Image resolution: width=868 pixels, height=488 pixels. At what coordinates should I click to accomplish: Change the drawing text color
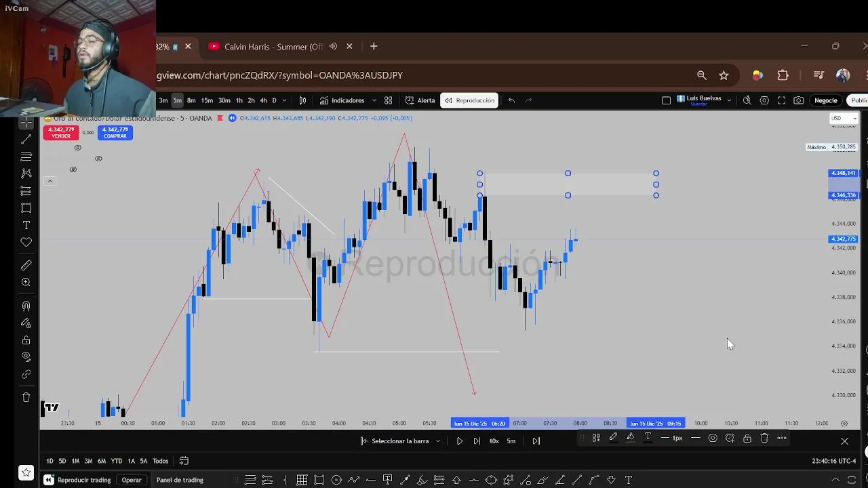(648, 439)
